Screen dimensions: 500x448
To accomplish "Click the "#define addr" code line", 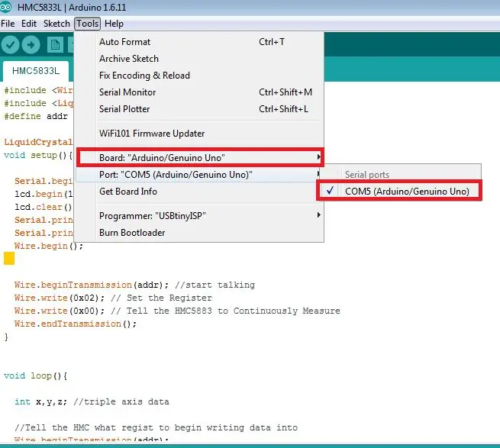I will pos(36,116).
